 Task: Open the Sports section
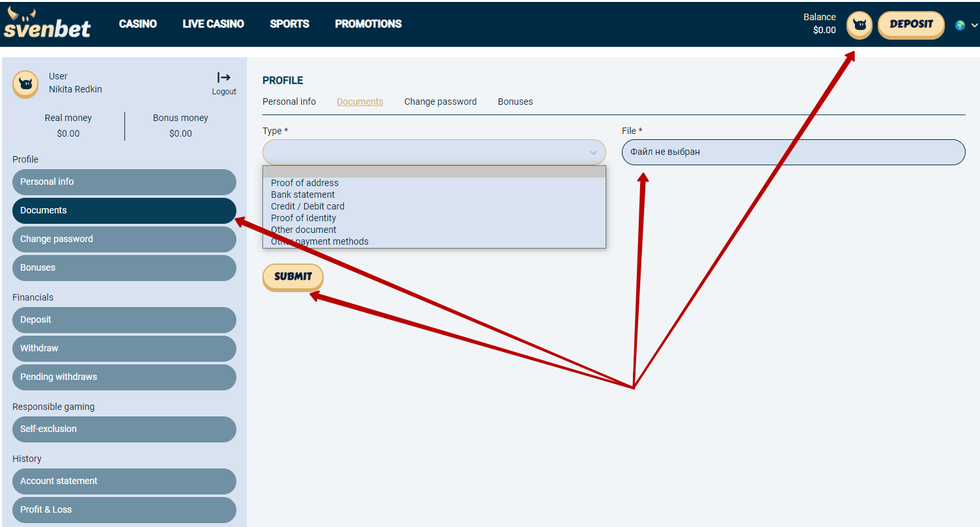coord(290,24)
